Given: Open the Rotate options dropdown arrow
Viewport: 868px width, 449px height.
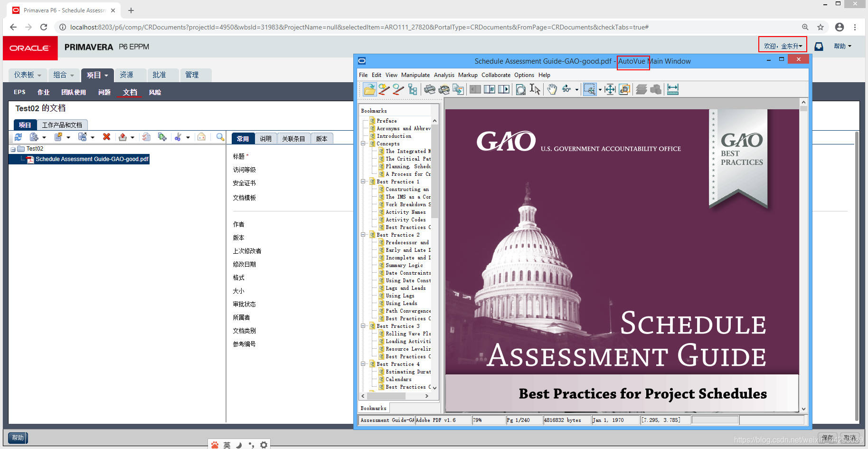Looking at the screenshot, I should (x=577, y=89).
